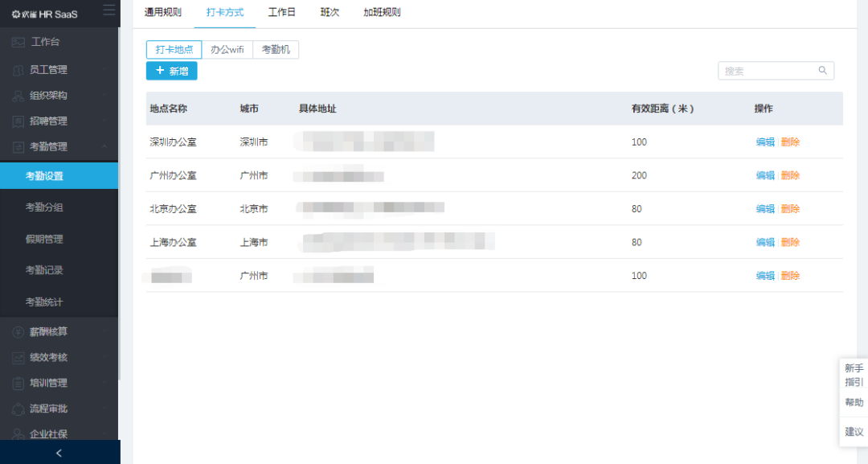The image size is (868, 464).
Task: Click the 招聘管理 sidebar icon
Action: tap(18, 121)
